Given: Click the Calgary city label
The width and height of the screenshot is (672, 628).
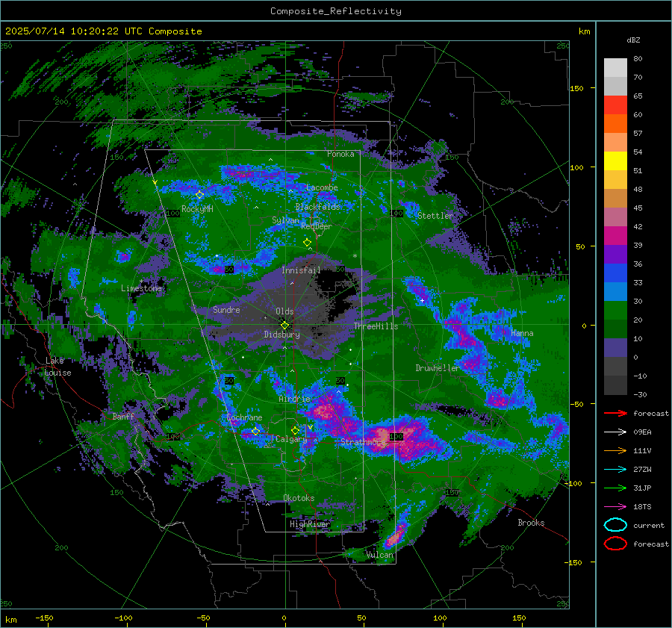Looking at the screenshot, I should click(291, 439).
